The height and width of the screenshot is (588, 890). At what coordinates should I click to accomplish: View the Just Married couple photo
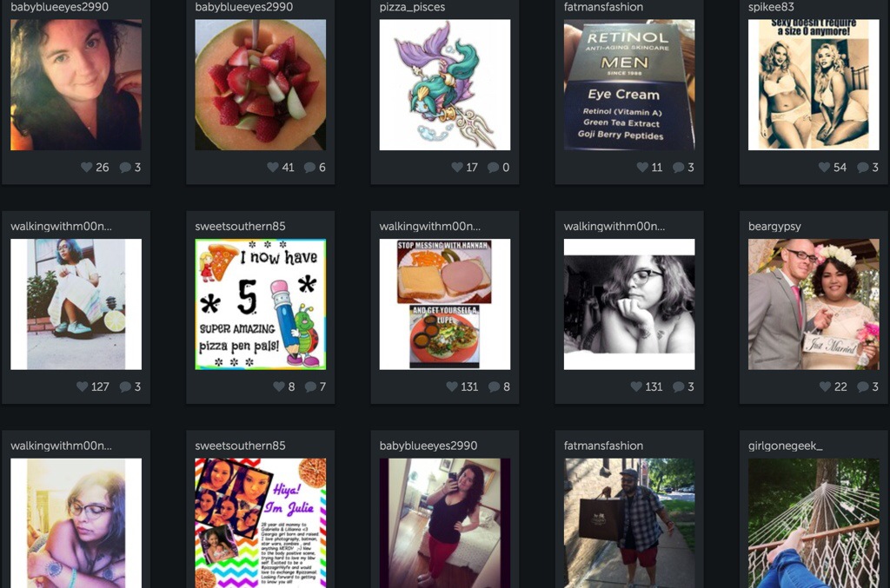point(814,305)
